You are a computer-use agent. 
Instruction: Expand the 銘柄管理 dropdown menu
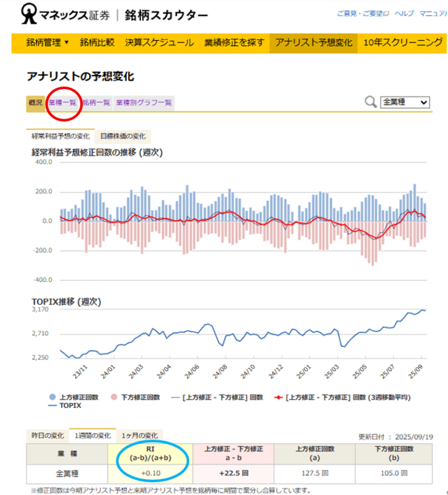tap(47, 42)
